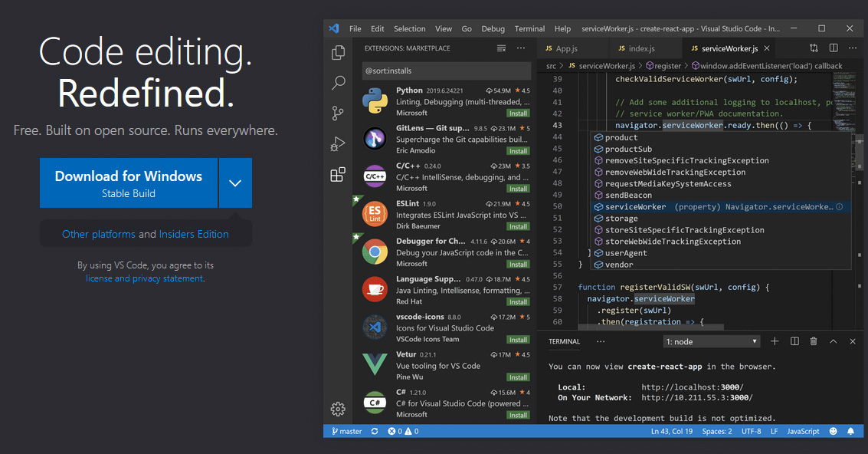Synchronize changes icon in status bar

[375, 431]
